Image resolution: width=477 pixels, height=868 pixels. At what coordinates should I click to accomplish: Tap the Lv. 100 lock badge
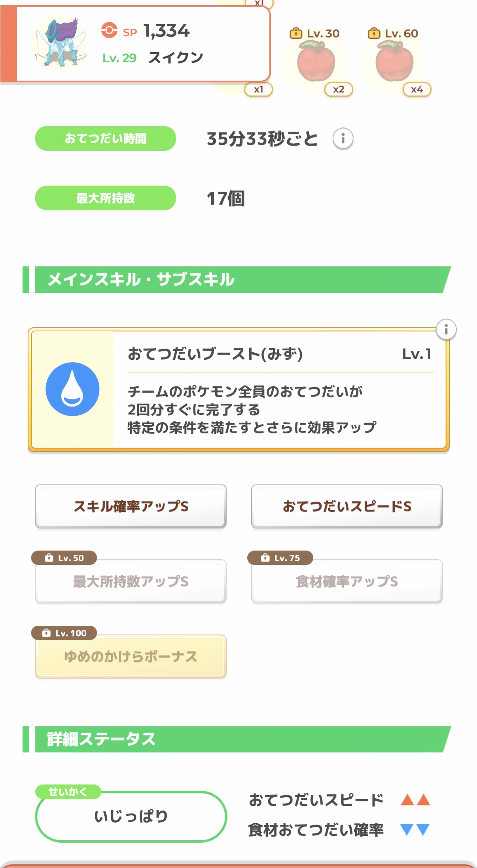(x=64, y=633)
